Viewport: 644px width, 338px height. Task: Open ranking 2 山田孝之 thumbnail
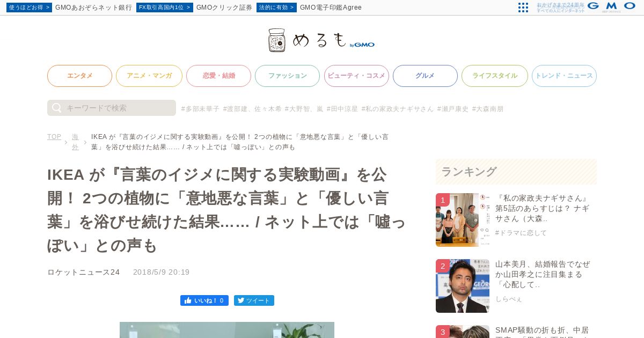point(463,286)
